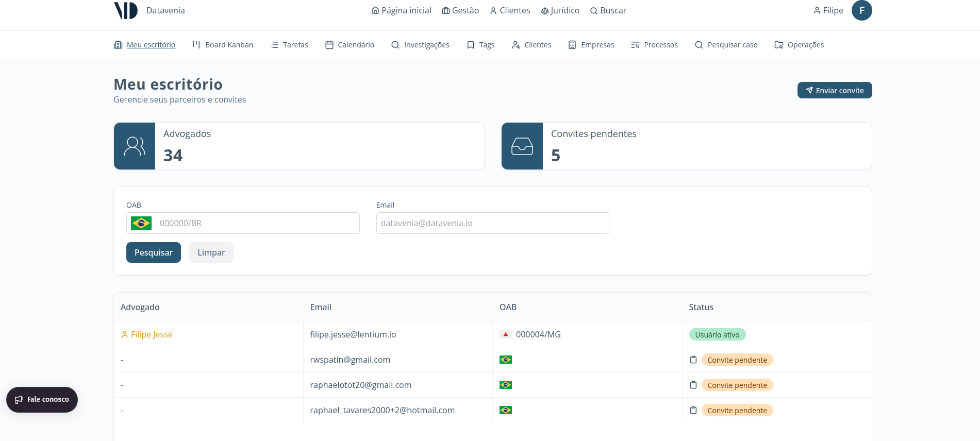This screenshot has width=980, height=441.
Task: Click the OAB number input field
Action: (x=257, y=223)
